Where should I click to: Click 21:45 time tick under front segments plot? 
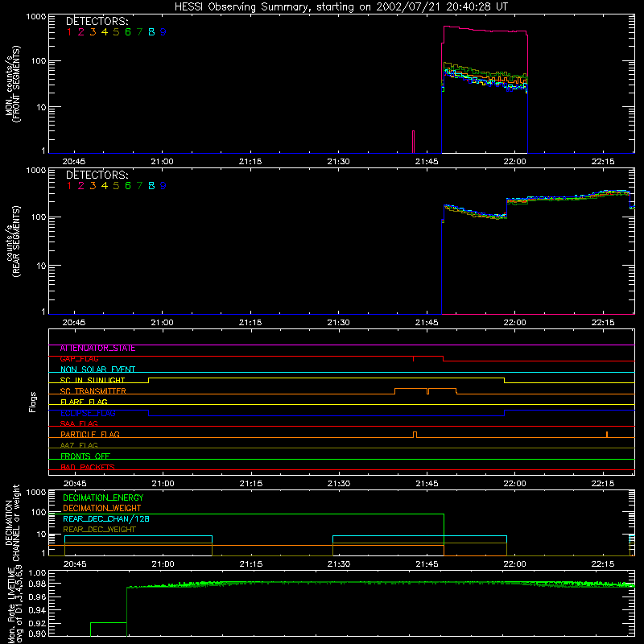coord(427,162)
